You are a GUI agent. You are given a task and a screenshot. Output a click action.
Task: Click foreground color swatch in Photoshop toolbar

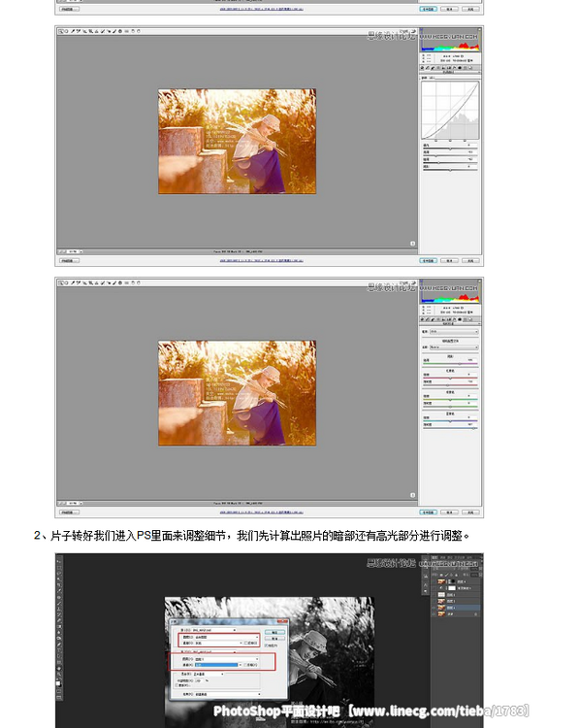coord(58,682)
